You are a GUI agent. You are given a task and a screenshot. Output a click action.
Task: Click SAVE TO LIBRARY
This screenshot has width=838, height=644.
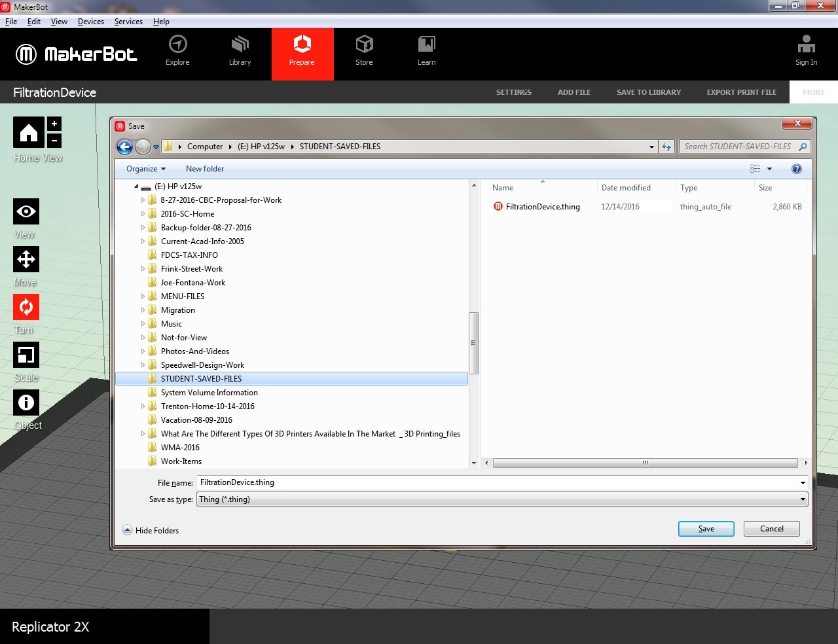coord(649,92)
